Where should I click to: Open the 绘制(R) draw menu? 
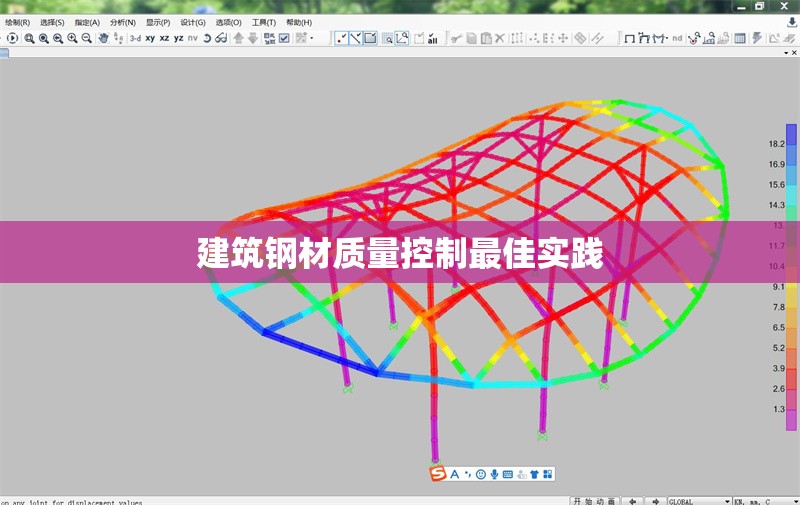click(17, 22)
